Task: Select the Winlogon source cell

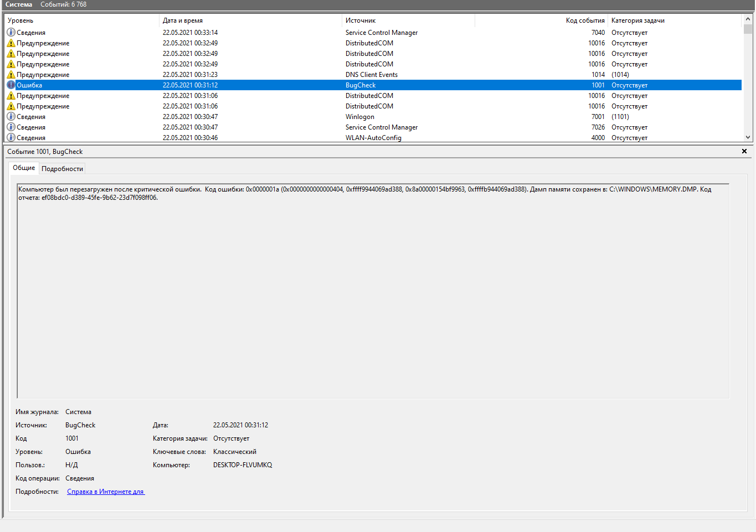Action: pyautogui.click(x=360, y=117)
